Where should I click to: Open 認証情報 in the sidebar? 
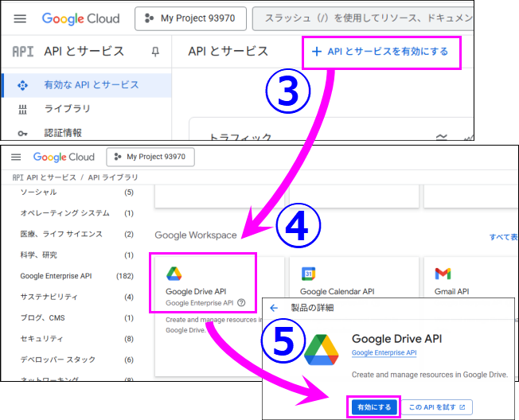click(63, 133)
